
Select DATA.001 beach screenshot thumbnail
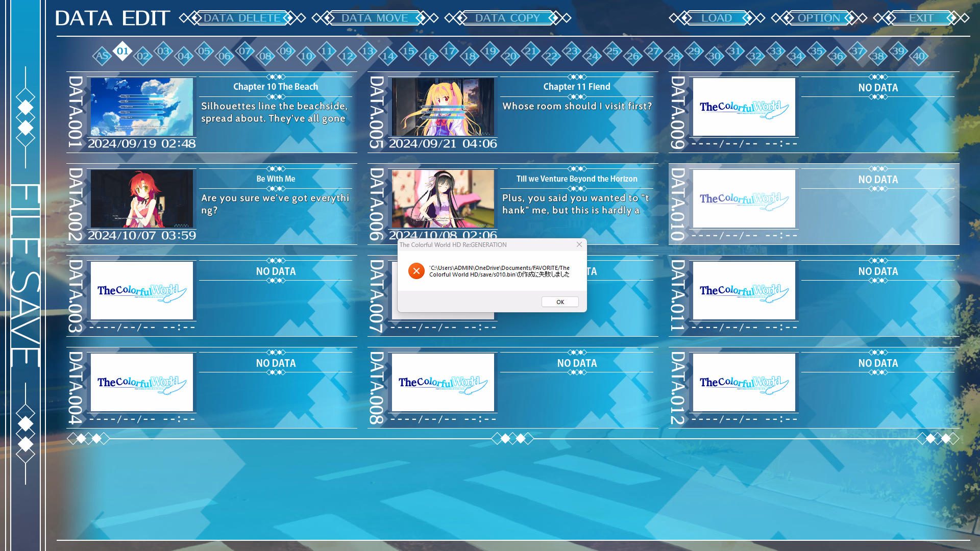click(x=142, y=107)
